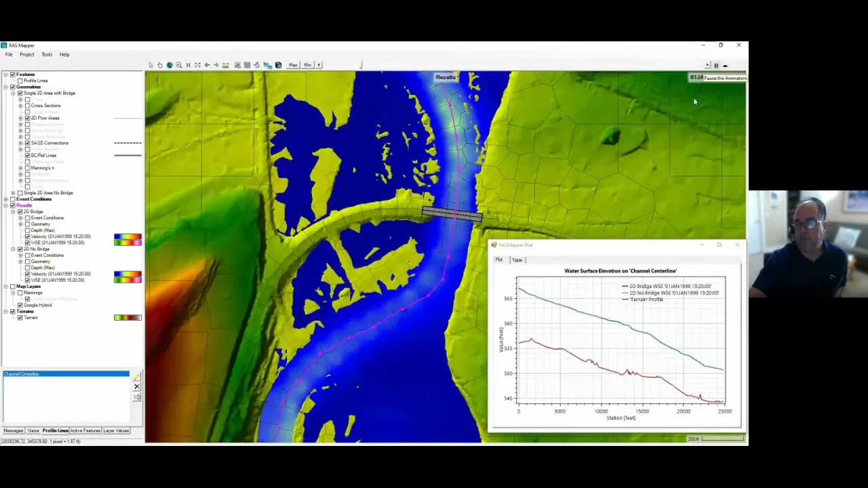
Task: Open the File menu
Action: click(9, 54)
